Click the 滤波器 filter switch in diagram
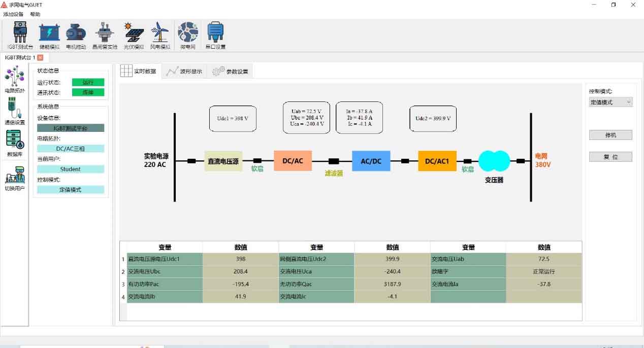644x348 pixels. 334,161
